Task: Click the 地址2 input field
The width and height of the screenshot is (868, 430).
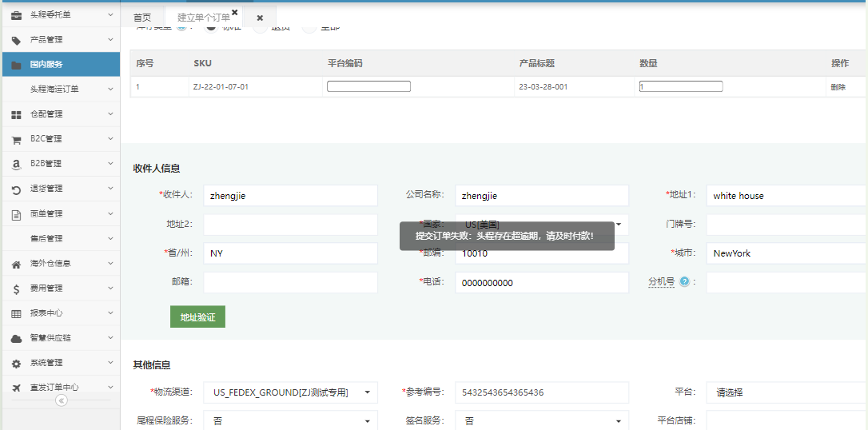Action: (x=291, y=225)
